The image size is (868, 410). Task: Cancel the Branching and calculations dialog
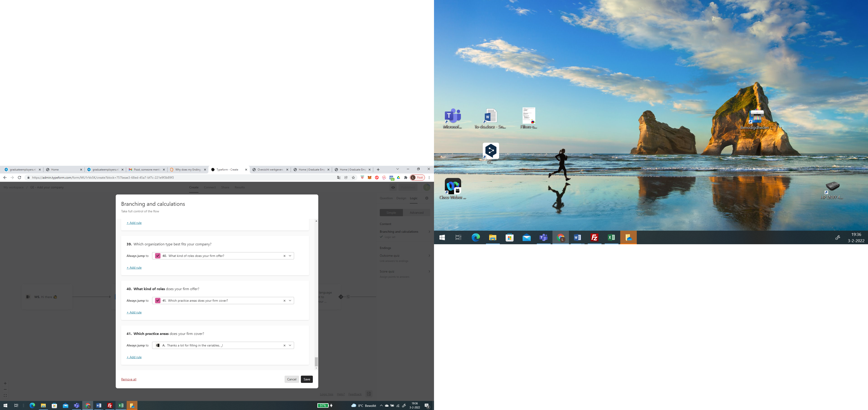(x=291, y=379)
